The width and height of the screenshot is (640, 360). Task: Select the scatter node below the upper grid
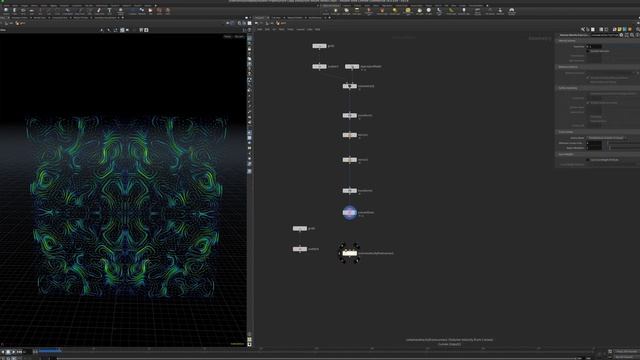point(319,66)
